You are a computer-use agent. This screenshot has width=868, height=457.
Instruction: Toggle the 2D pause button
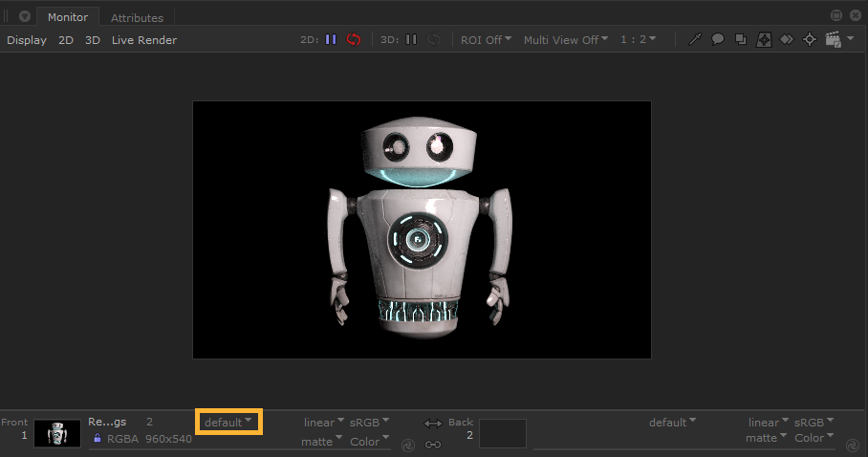331,39
